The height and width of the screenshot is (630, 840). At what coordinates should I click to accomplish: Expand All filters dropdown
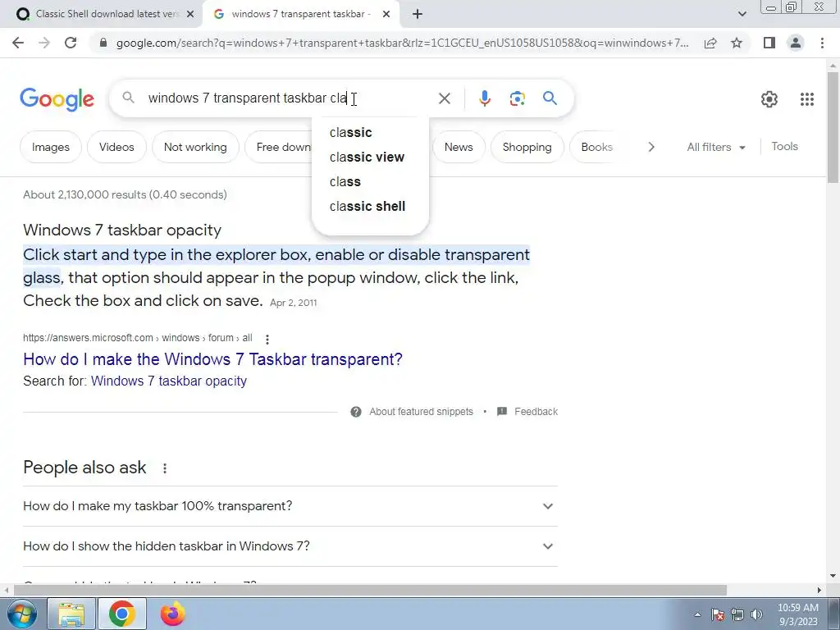click(715, 147)
